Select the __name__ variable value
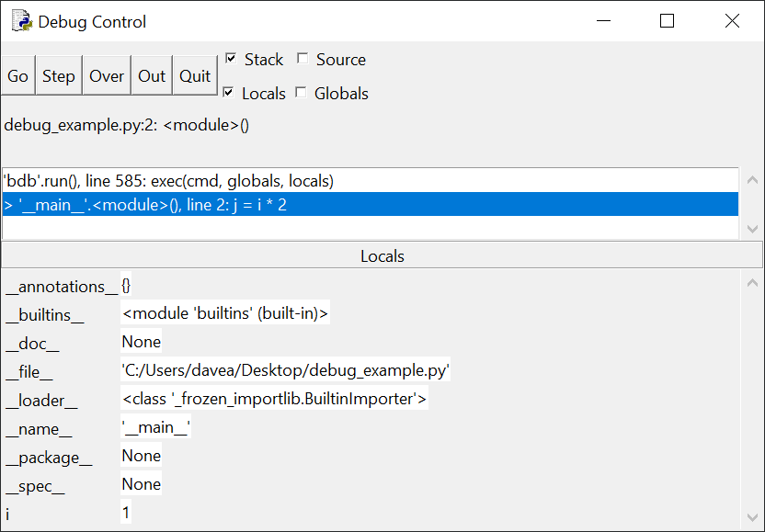Screen dimensions: 765x532 point(155,427)
